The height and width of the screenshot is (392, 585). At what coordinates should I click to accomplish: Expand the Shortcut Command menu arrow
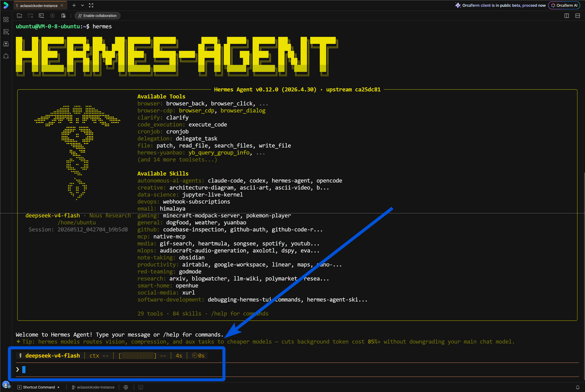58,387
